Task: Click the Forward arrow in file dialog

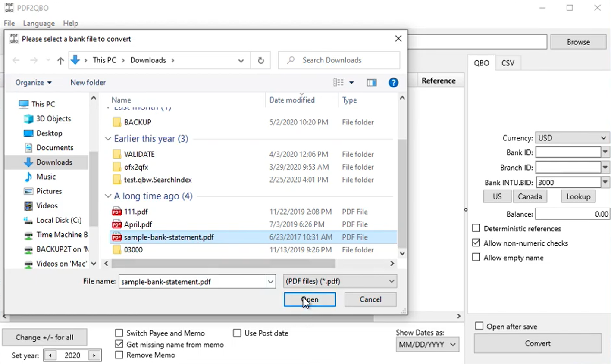Action: (34, 60)
